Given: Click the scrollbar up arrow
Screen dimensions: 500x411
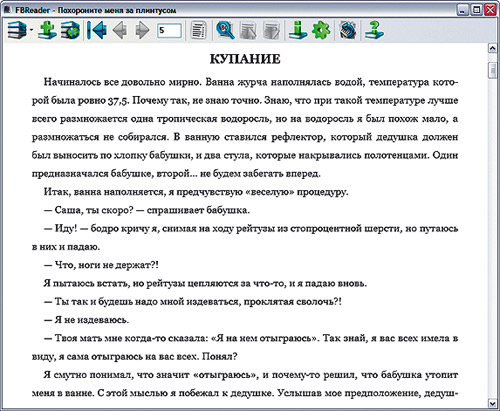Looking at the screenshot, I should [x=493, y=48].
